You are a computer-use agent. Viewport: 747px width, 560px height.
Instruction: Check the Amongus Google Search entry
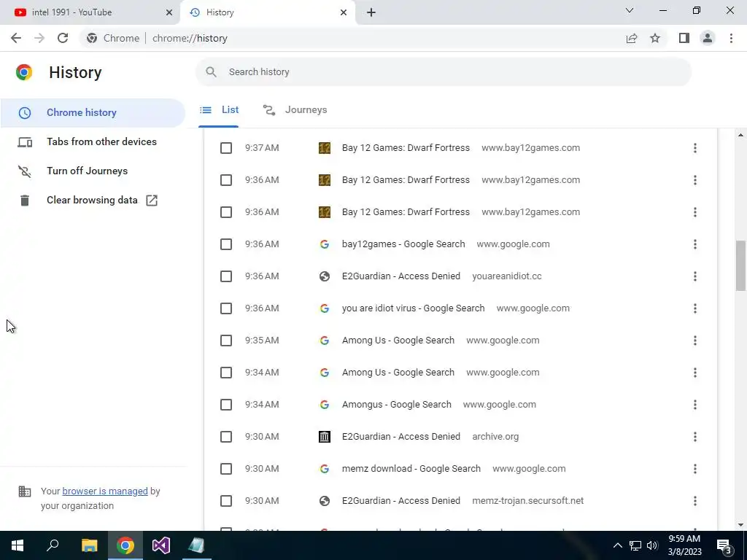pos(226,405)
